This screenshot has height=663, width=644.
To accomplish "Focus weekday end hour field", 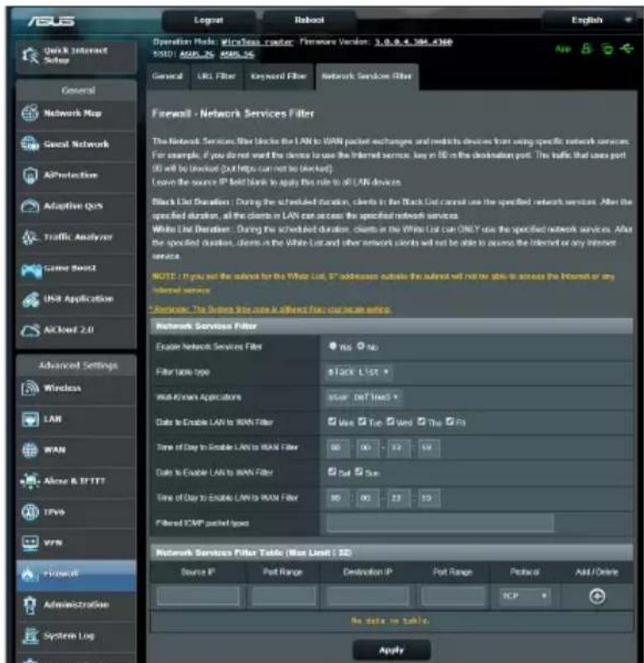I will click(398, 448).
